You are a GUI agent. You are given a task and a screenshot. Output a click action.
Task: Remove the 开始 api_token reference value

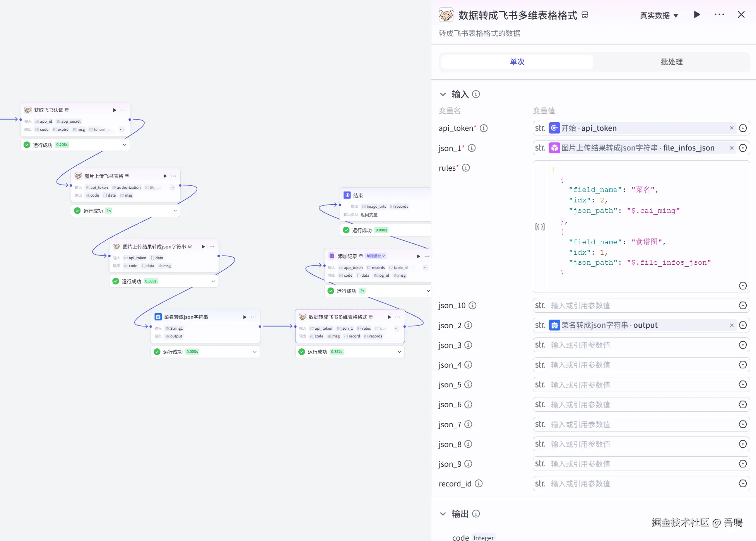point(731,128)
